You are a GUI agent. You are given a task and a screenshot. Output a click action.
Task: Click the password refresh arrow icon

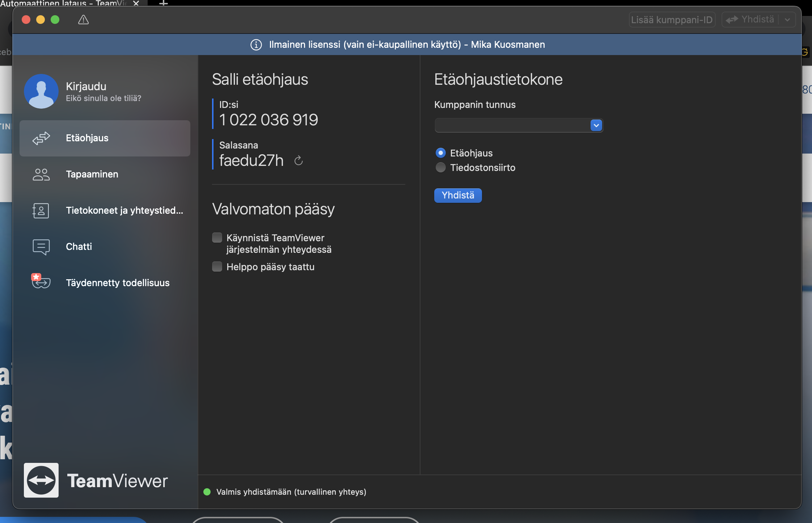(299, 160)
